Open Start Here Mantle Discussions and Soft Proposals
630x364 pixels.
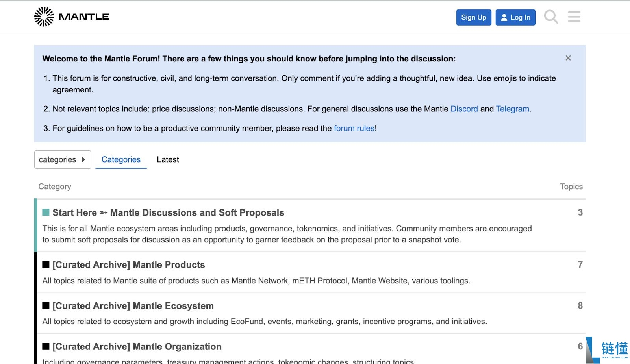pos(168,213)
